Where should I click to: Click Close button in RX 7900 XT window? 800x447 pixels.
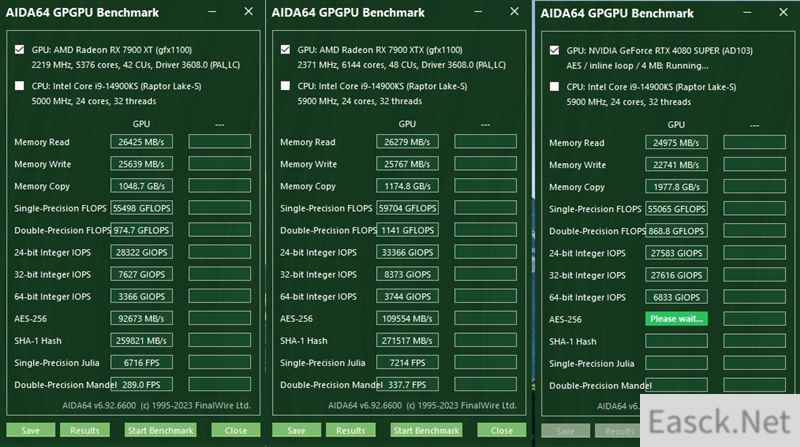[x=236, y=430]
